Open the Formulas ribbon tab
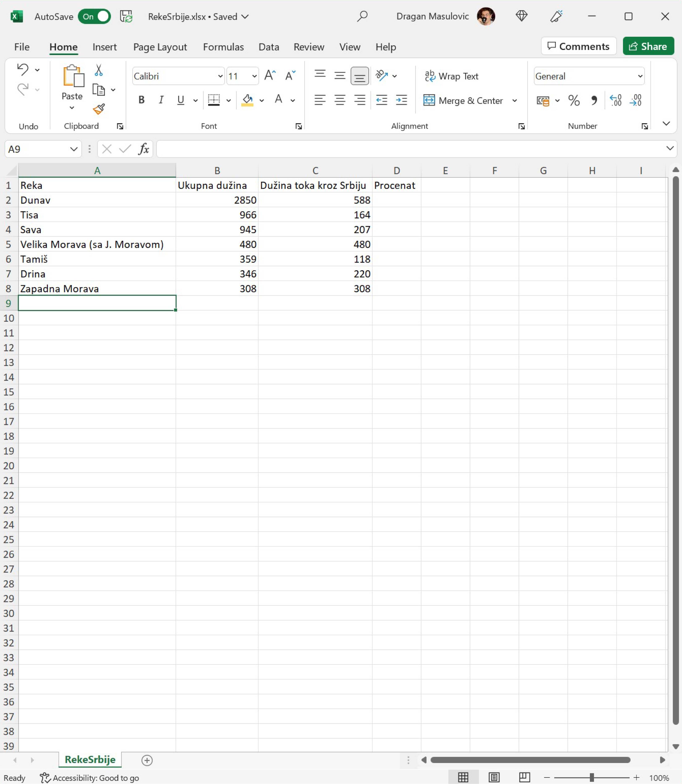682x784 pixels. point(223,47)
